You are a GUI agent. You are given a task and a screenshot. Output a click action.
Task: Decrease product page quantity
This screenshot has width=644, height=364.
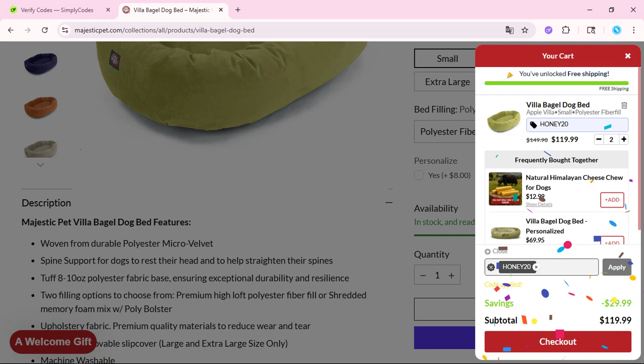[423, 275]
